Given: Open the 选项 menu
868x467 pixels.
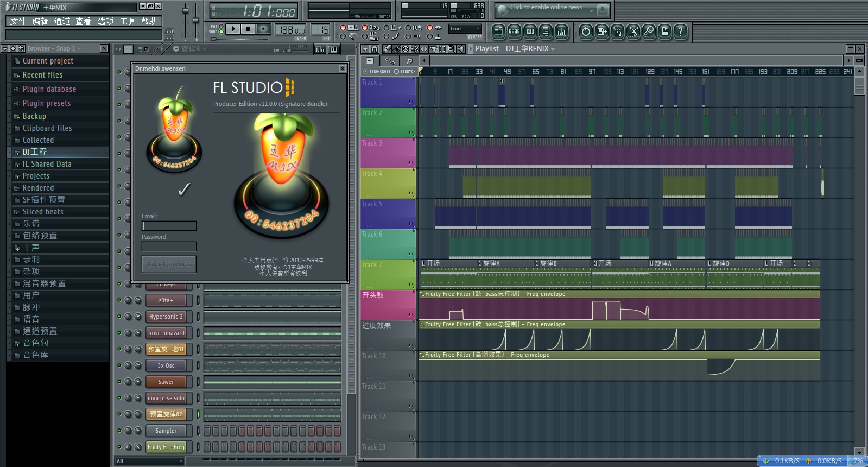Looking at the screenshot, I should [x=105, y=21].
